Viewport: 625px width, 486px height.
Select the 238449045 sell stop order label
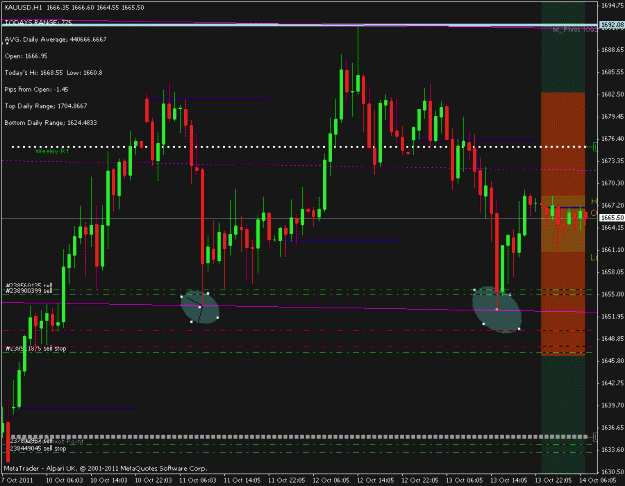click(x=38, y=449)
